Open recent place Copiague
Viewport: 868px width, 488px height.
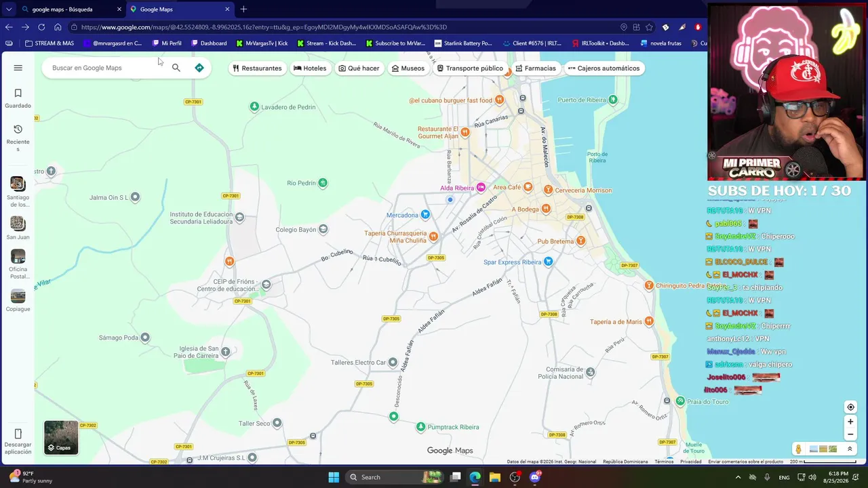[18, 300]
